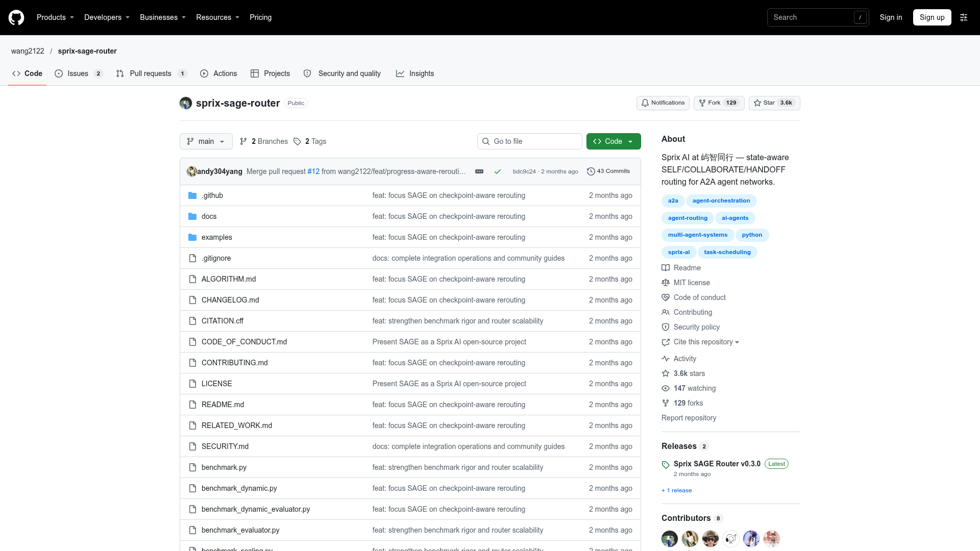980x551 pixels.
Task: Open the appearance settings icon beside Sign up
Action: point(964,17)
